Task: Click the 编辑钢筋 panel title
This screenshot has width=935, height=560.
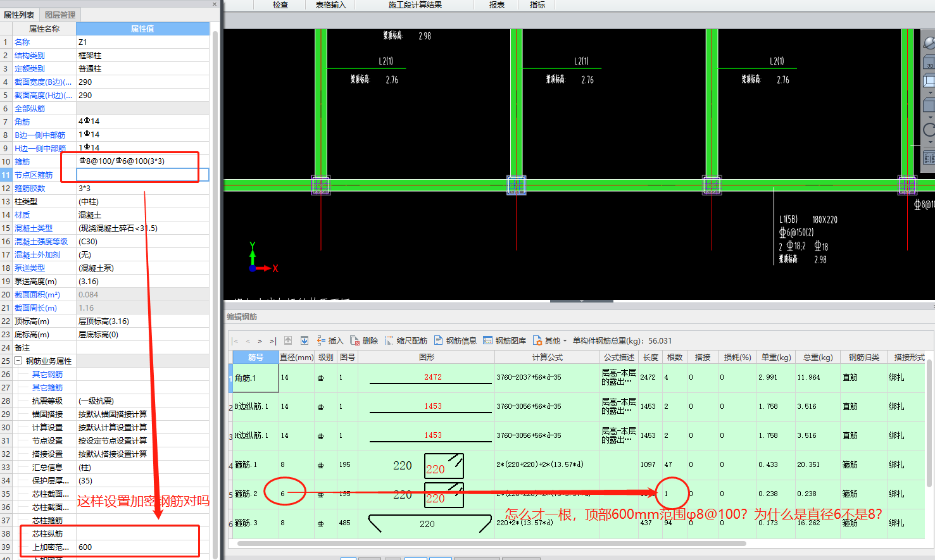Action: tap(242, 317)
